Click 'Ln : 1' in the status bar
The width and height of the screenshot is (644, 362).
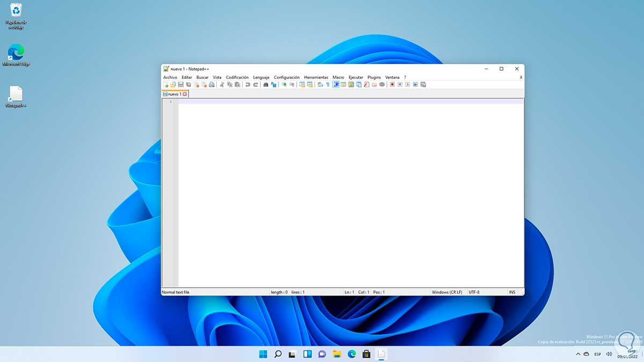(349, 292)
